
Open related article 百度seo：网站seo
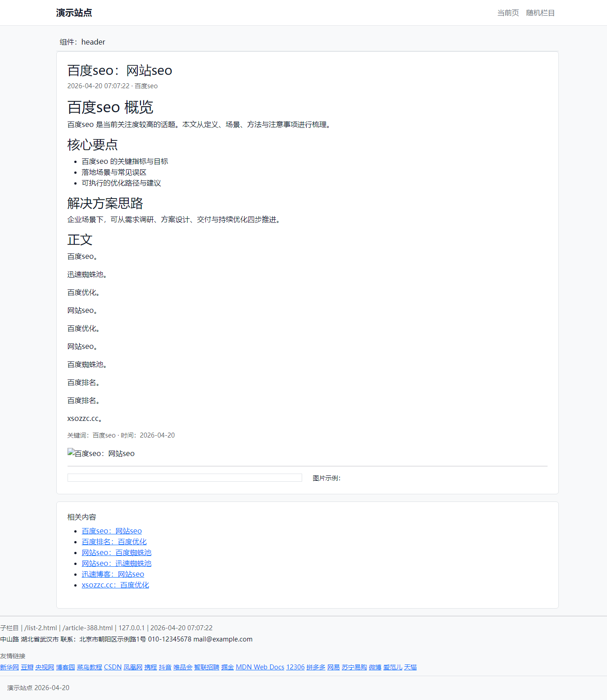coord(112,531)
